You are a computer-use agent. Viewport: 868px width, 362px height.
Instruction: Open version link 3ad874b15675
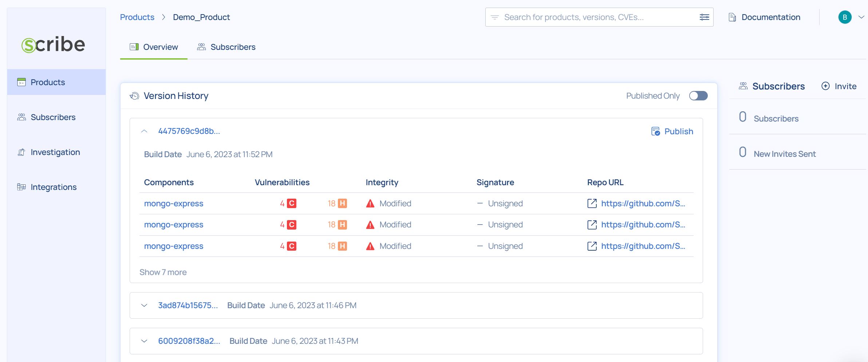188,305
